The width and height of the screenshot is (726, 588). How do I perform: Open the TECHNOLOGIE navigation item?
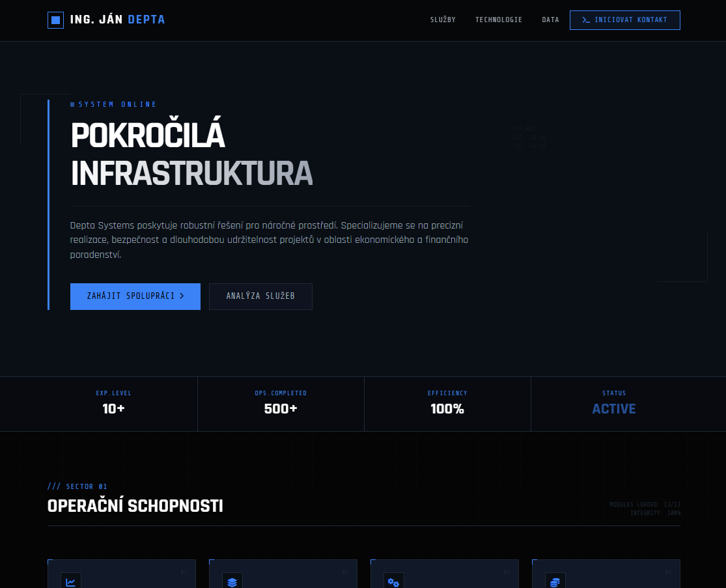pyautogui.click(x=499, y=20)
